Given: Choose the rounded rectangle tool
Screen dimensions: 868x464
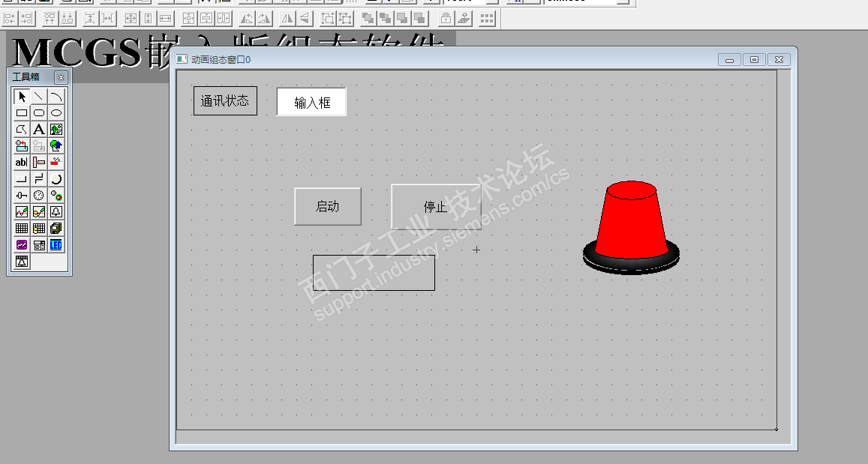Looking at the screenshot, I should point(39,113).
